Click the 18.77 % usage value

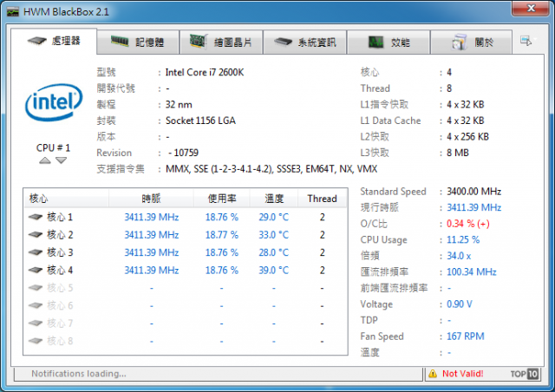pyautogui.click(x=222, y=234)
